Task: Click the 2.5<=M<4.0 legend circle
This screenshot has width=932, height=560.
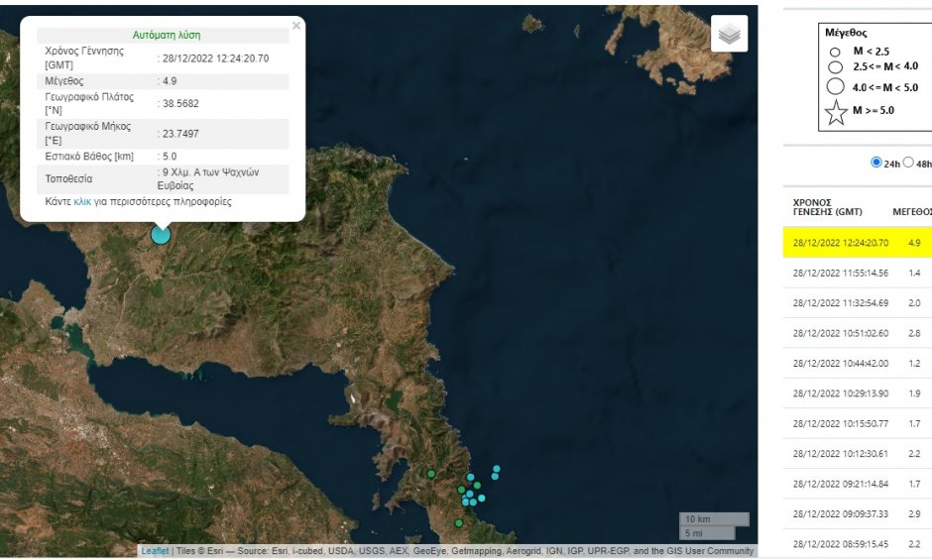Action: click(835, 67)
